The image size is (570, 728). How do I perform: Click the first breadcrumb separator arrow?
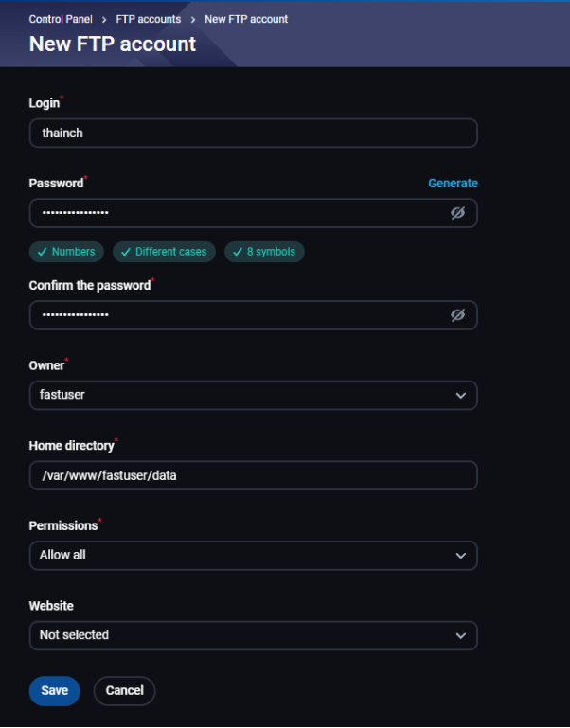coord(104,19)
